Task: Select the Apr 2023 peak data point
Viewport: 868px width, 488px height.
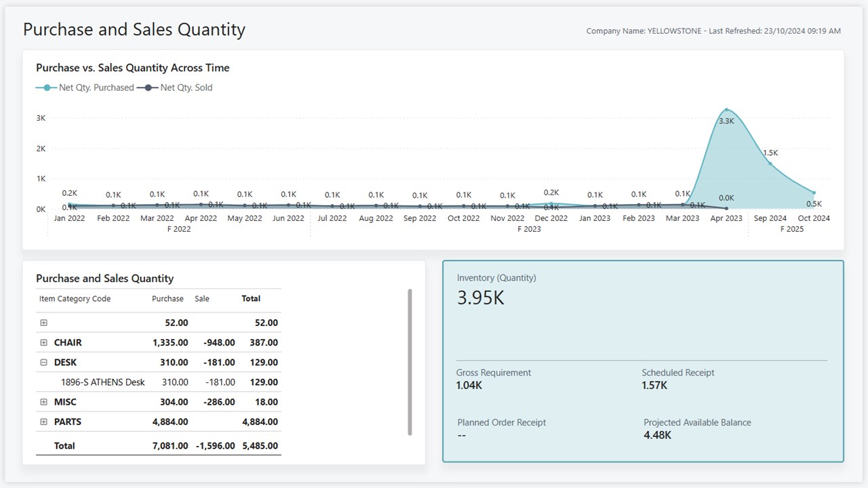Action: pyautogui.click(x=726, y=110)
